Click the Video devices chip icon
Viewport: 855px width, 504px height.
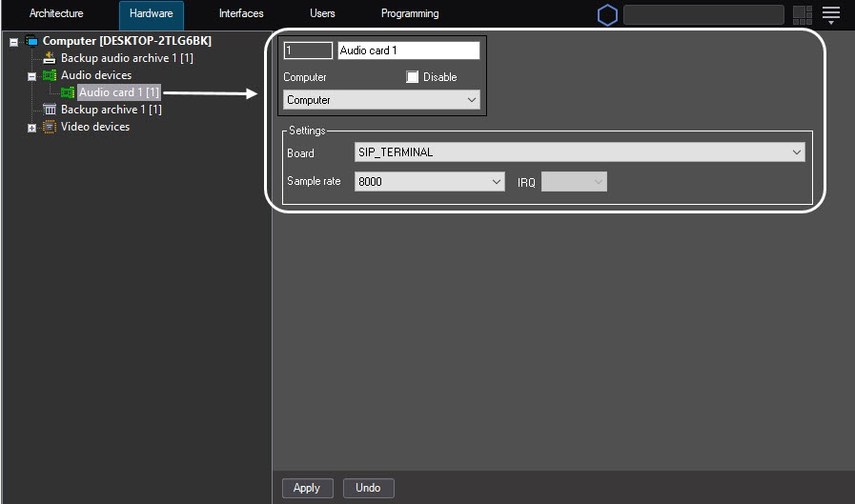pos(49,127)
